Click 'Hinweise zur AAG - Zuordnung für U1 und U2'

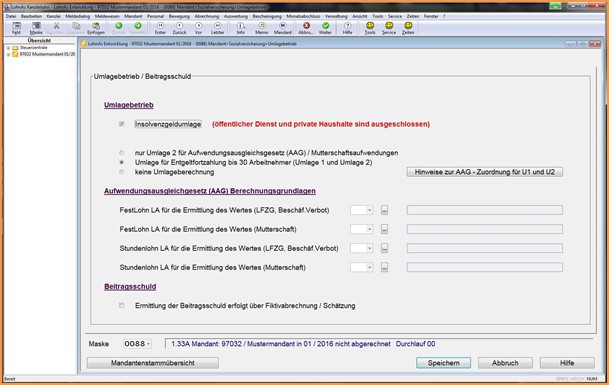pos(485,172)
